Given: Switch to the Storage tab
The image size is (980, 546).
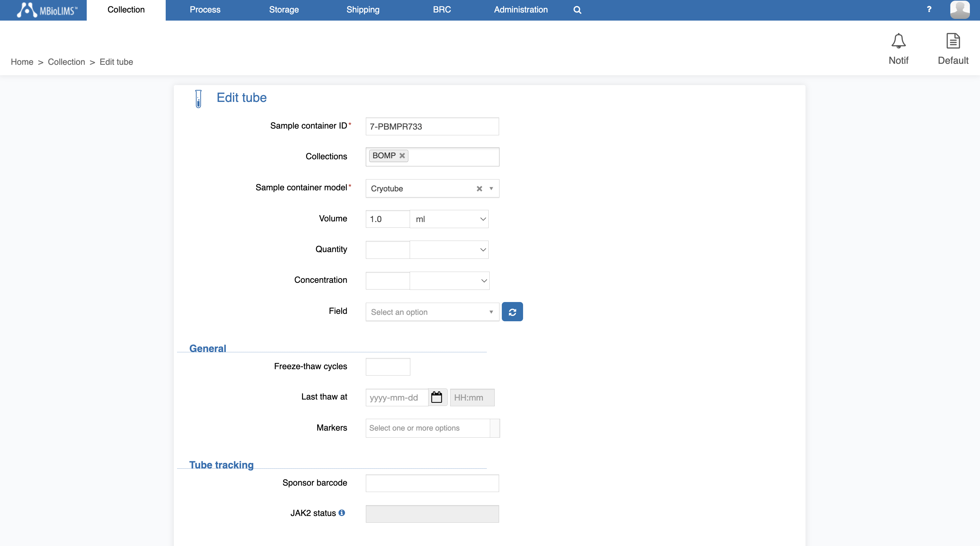Looking at the screenshot, I should 284,10.
